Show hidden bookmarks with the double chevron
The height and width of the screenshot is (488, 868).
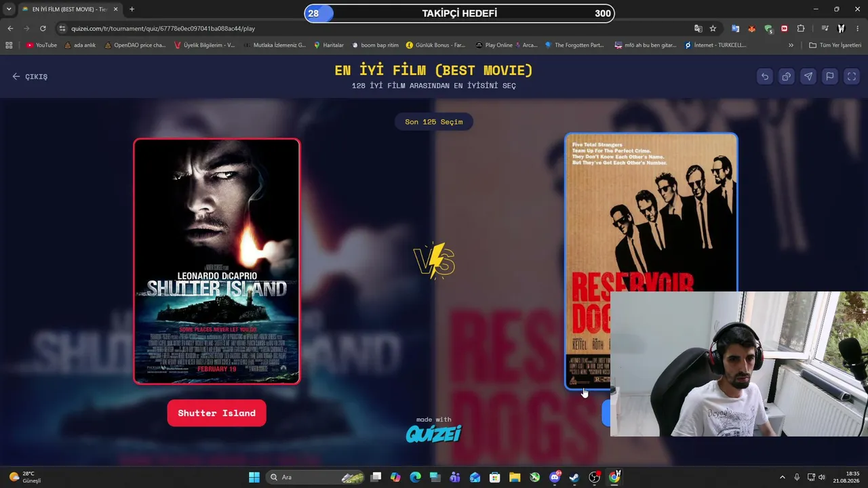pos(791,45)
